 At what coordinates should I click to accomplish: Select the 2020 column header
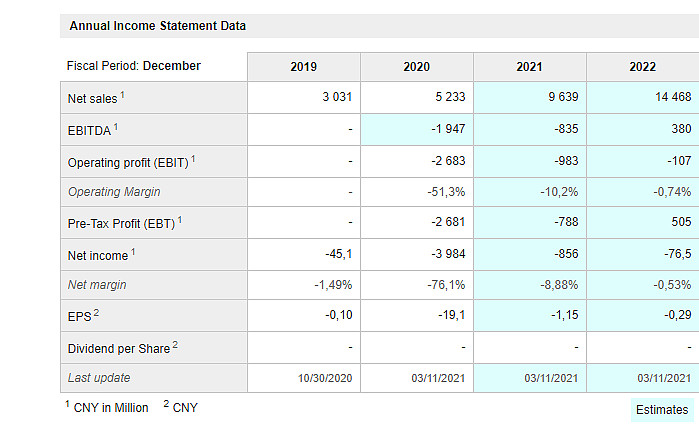pos(416,67)
